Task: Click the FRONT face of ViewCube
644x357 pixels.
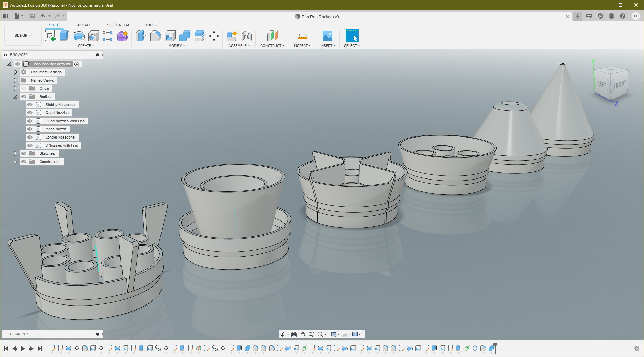Action: click(619, 85)
